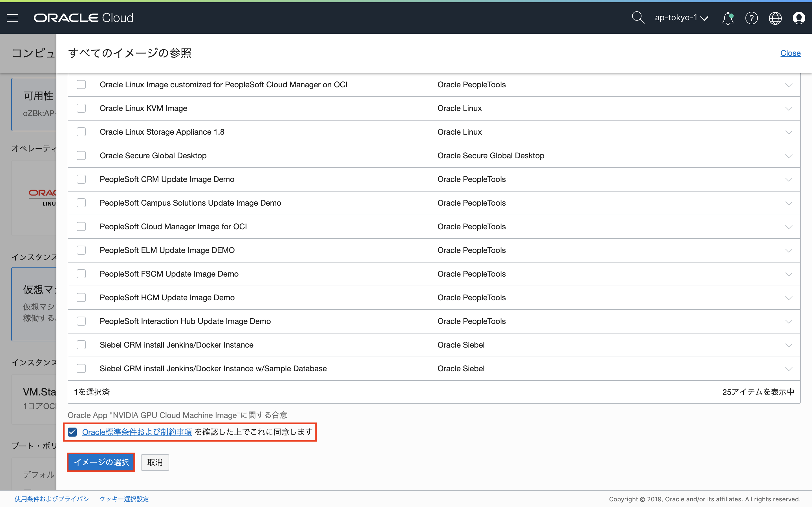812x507 pixels.
Task: Click the Oracle Cloud logo
Action: pos(83,18)
